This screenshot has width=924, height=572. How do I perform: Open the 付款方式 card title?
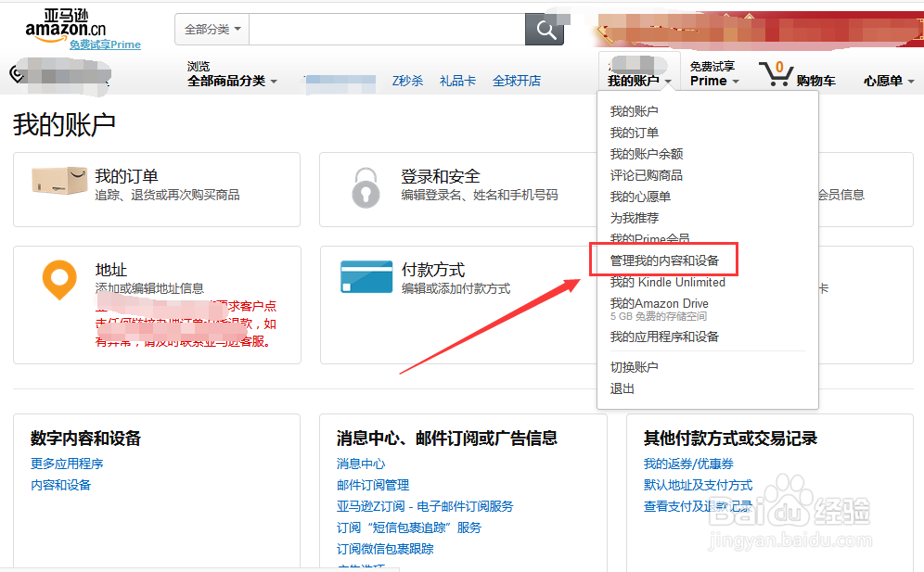(x=433, y=270)
